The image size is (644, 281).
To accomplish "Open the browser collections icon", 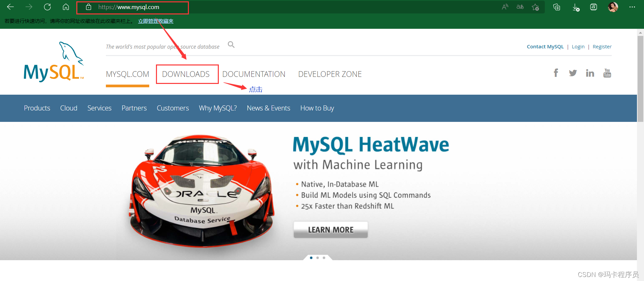I will point(557,7).
